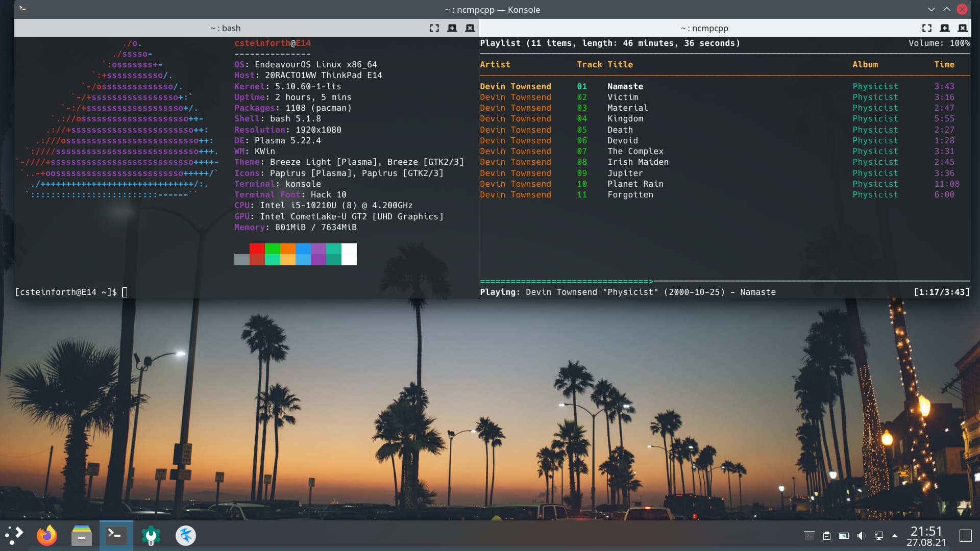Close the Konsole window
980x551 pixels.
pos(962,9)
